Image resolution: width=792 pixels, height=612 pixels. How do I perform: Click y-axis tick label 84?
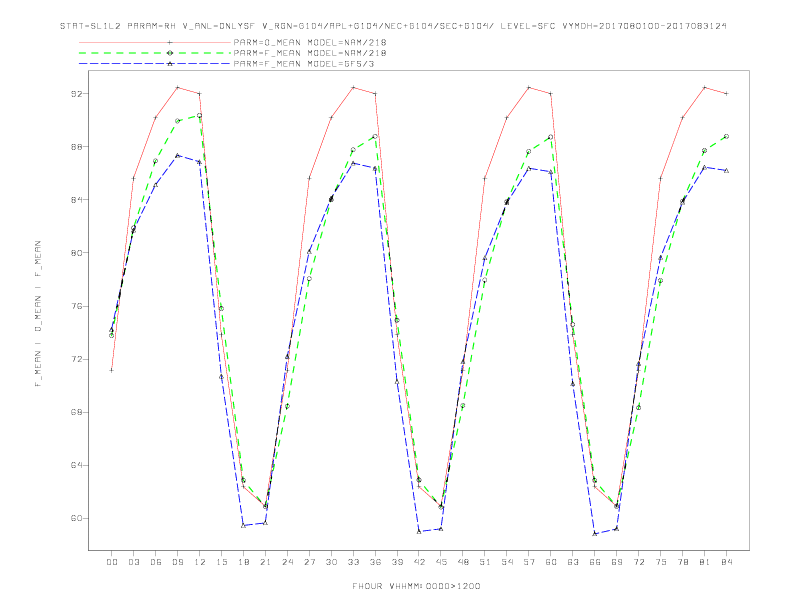coord(77,200)
